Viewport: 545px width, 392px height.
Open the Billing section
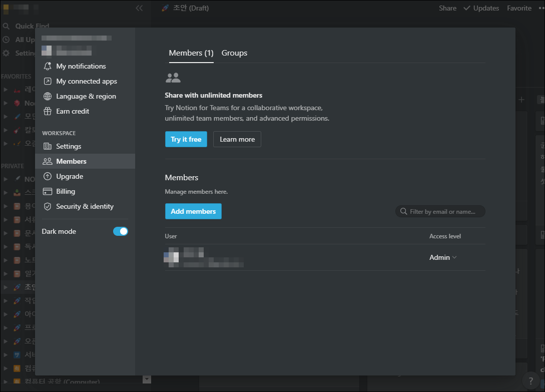(x=85, y=191)
